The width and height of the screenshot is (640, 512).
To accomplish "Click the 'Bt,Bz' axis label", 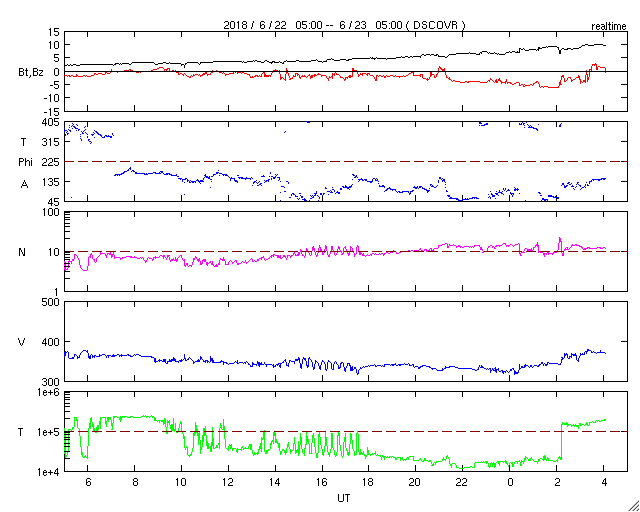I will (x=31, y=74).
